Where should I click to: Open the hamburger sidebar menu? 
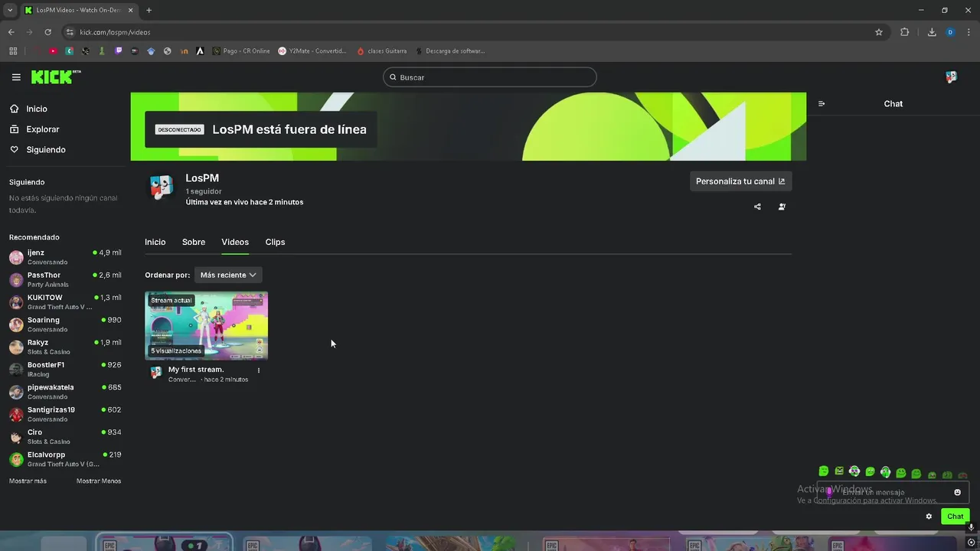point(16,77)
